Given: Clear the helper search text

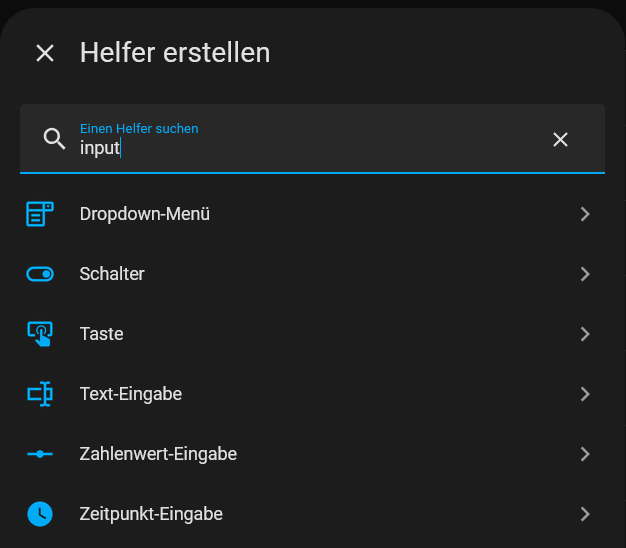Looking at the screenshot, I should [560, 139].
